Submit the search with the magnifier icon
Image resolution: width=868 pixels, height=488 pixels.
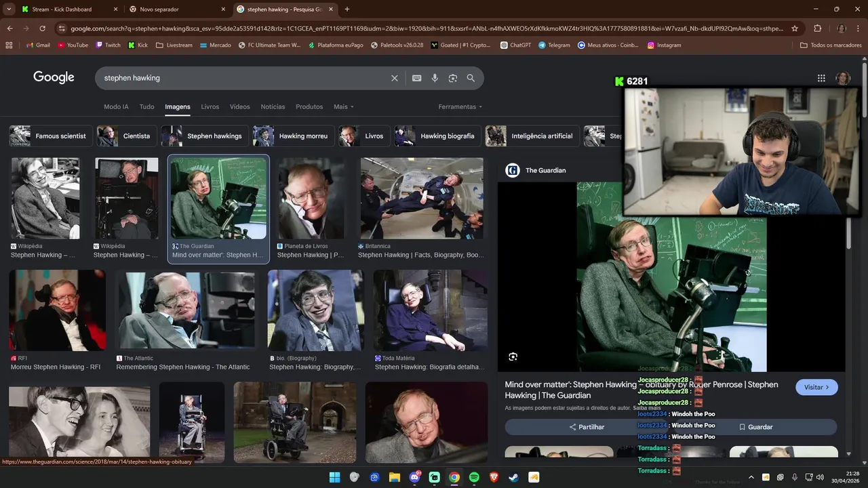(x=471, y=78)
